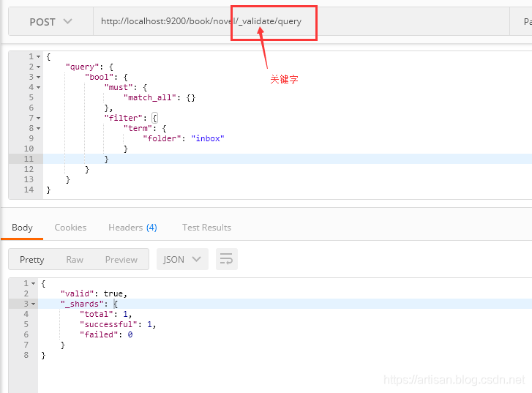The image size is (532, 393).
Task: Collapse the response root object on line 1
Action: coord(34,283)
